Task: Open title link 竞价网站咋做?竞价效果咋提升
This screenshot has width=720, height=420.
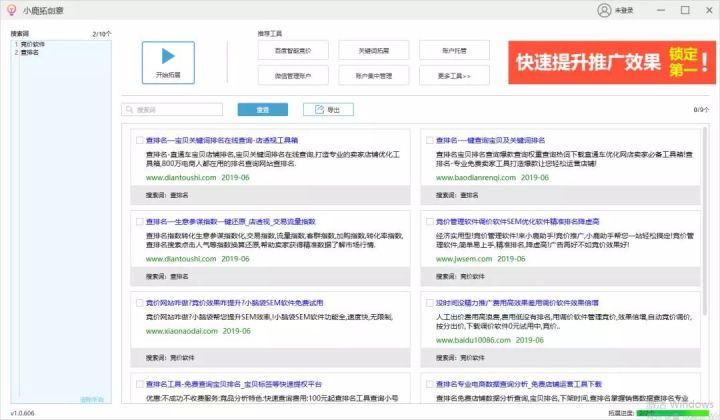Action: (235, 302)
